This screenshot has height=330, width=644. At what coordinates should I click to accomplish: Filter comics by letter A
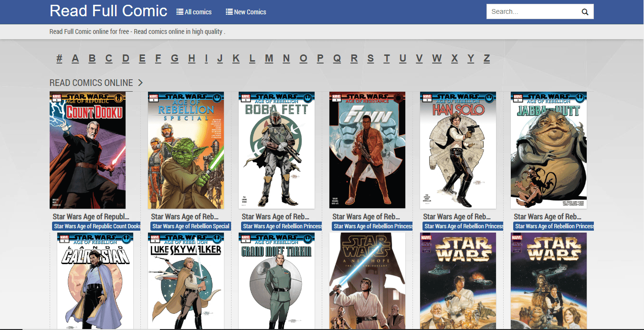click(75, 58)
